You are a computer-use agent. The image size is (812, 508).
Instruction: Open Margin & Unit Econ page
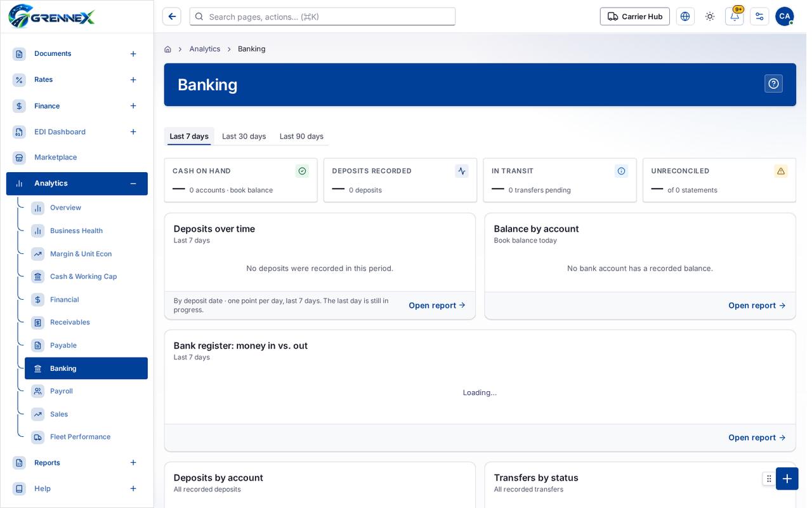point(86,254)
